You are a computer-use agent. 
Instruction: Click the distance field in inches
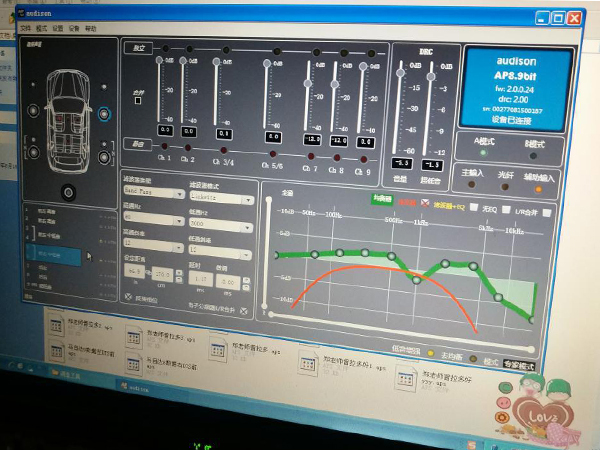(x=134, y=271)
